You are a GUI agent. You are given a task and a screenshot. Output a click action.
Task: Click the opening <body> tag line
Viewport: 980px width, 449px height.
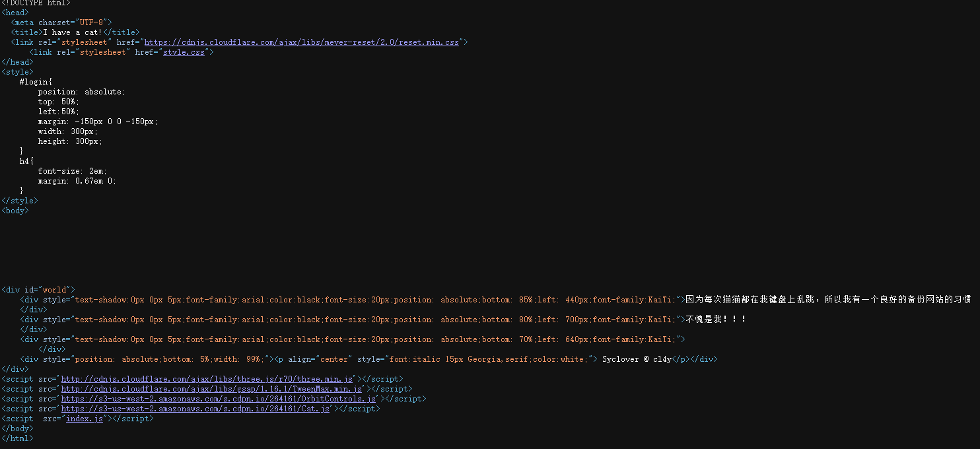point(15,211)
